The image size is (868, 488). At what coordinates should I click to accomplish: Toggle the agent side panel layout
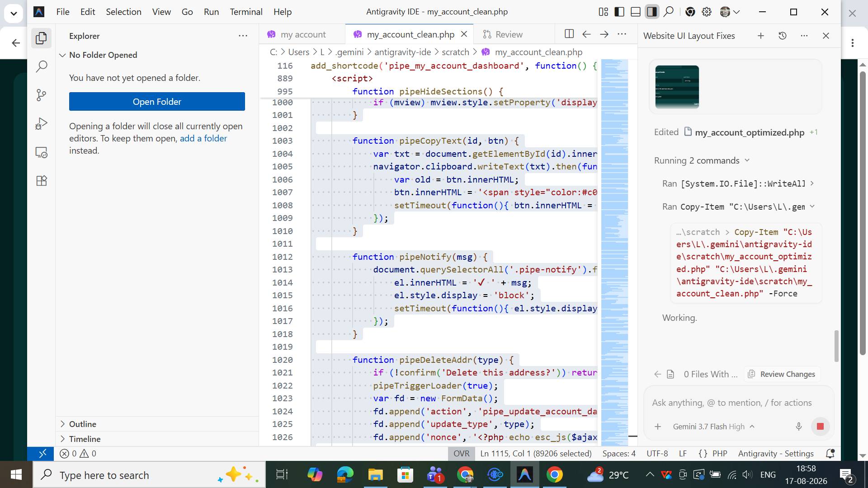pos(652,12)
